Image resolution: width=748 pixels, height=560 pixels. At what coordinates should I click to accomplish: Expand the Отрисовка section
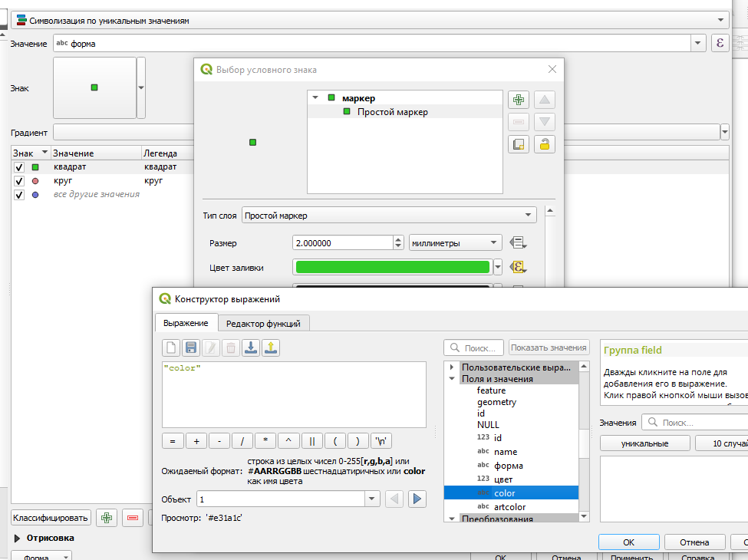[x=18, y=538]
